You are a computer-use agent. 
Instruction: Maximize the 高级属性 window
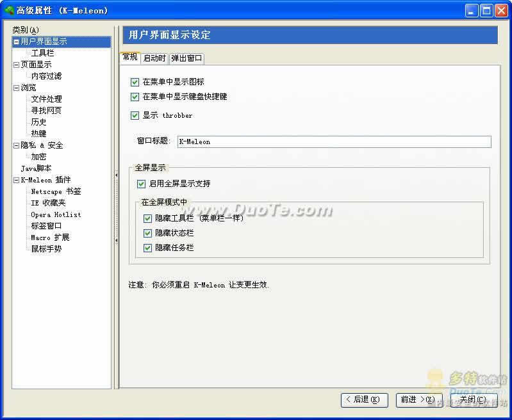point(486,11)
